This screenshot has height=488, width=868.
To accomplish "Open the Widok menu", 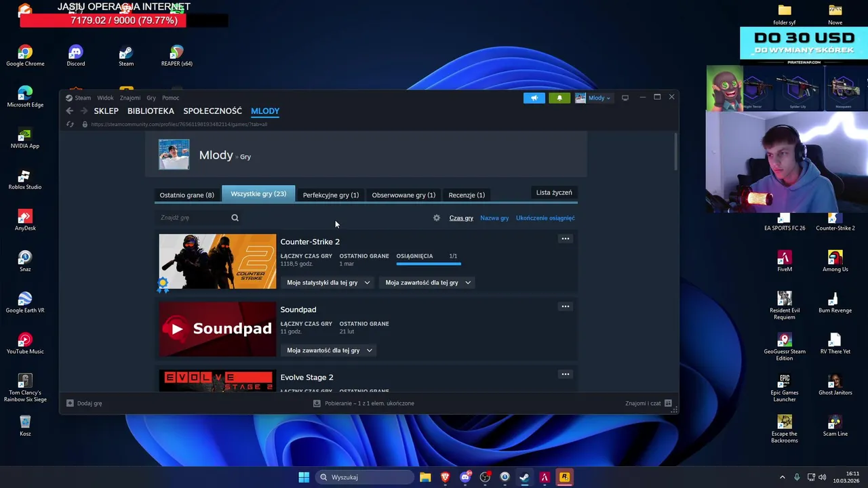I will point(105,98).
